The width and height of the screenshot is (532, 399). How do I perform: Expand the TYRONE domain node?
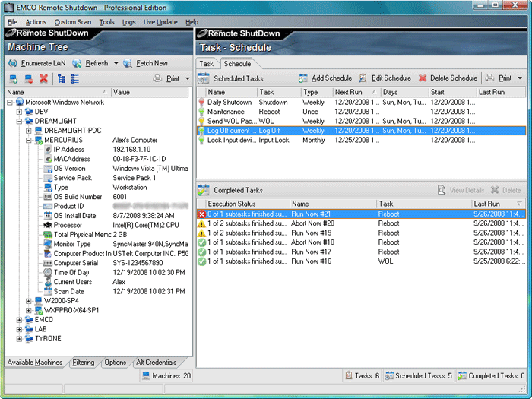[x=19, y=339]
